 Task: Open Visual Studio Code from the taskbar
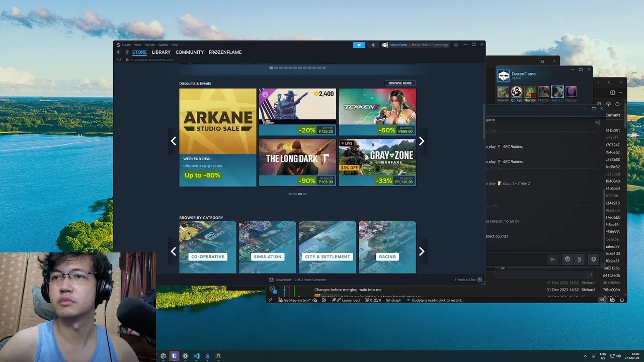coord(196,356)
